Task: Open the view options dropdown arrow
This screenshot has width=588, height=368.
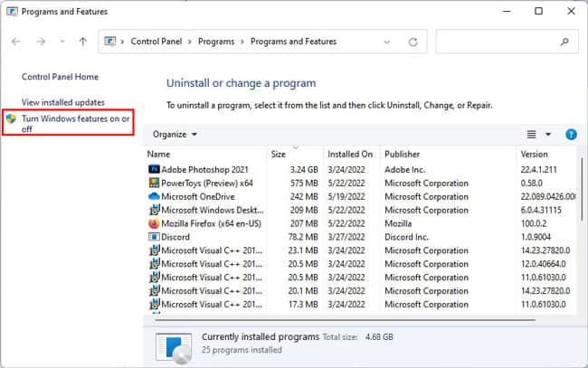Action: click(x=548, y=134)
